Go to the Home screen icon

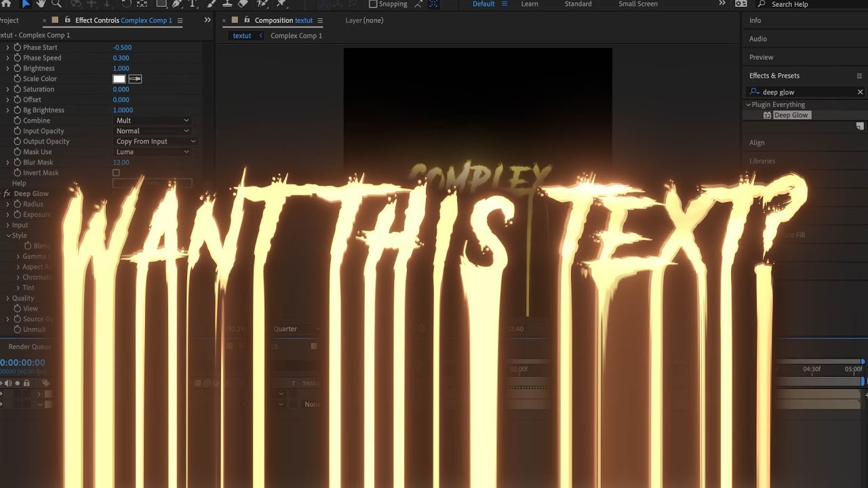click(x=7, y=4)
